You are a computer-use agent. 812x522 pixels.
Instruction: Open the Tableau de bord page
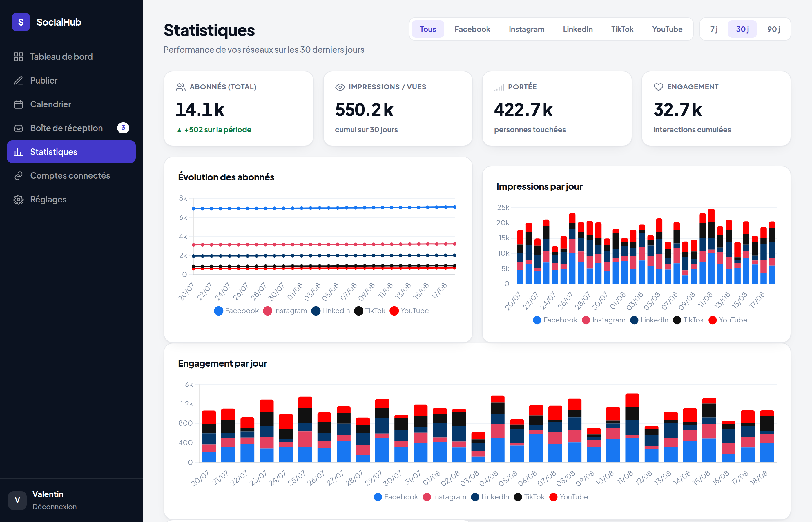(x=71, y=57)
